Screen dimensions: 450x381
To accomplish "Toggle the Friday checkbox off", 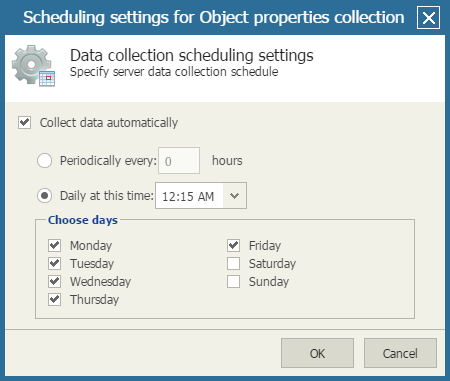I will point(233,245).
